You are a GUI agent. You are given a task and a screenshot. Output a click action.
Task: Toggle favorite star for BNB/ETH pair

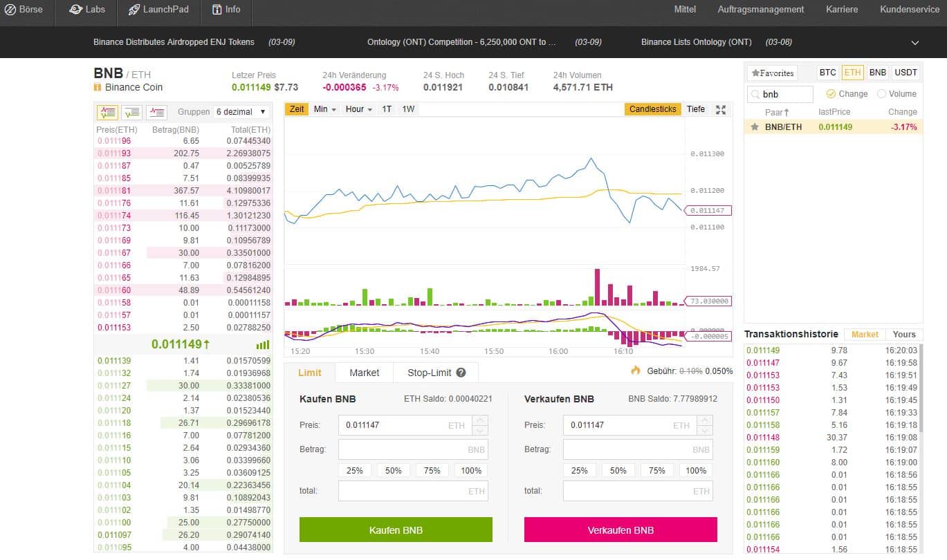coord(755,127)
